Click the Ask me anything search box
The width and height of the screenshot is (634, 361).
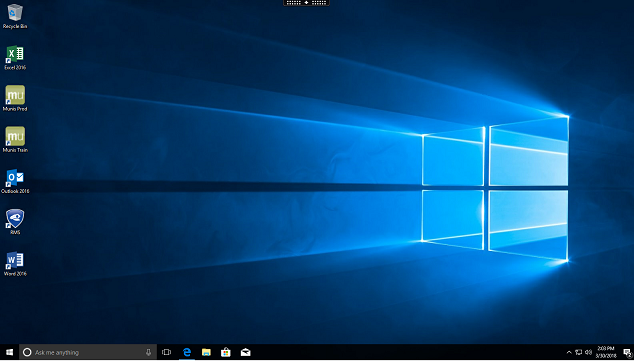point(88,352)
